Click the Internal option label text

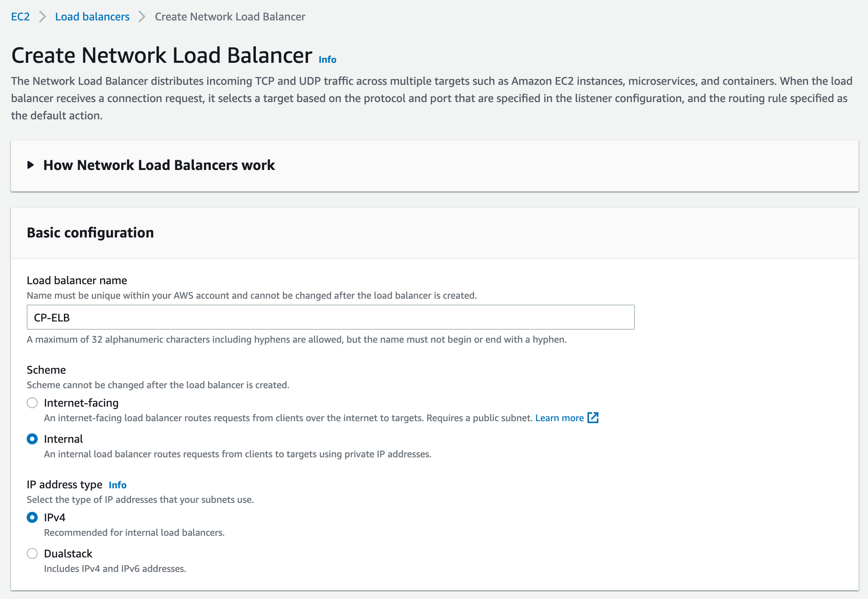point(63,439)
